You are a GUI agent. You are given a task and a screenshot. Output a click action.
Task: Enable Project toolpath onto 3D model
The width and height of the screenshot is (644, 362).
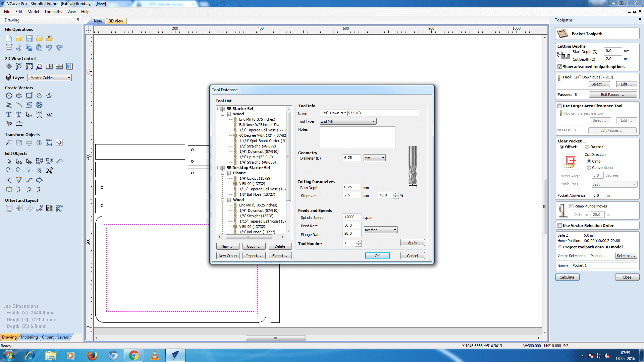point(560,247)
